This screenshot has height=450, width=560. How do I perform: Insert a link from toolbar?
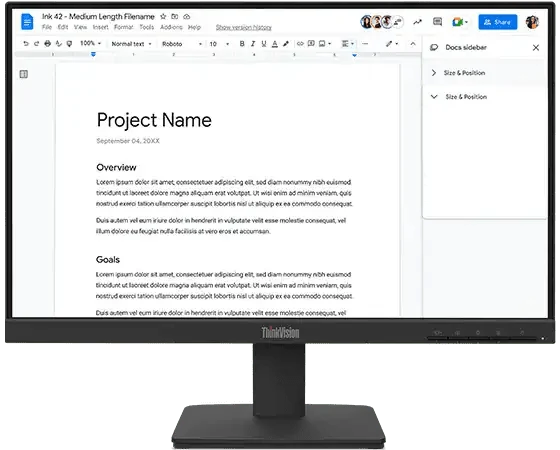[300, 44]
